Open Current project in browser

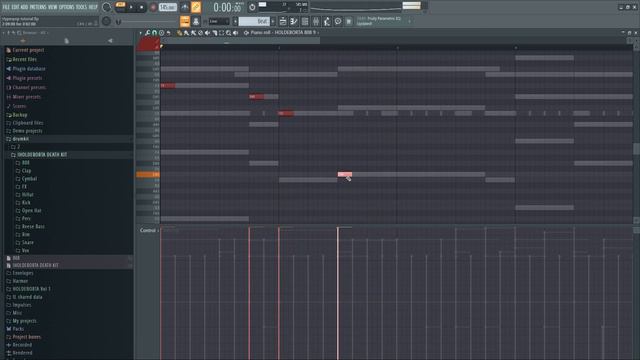tap(28, 50)
